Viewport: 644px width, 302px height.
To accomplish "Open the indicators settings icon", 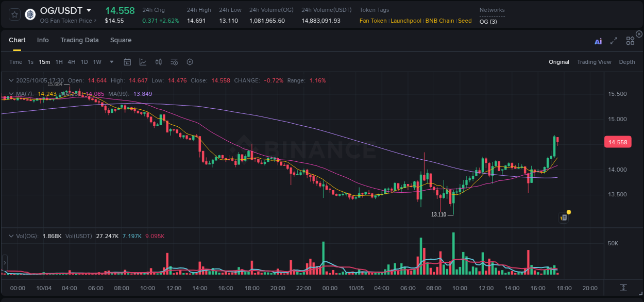I will (174, 61).
